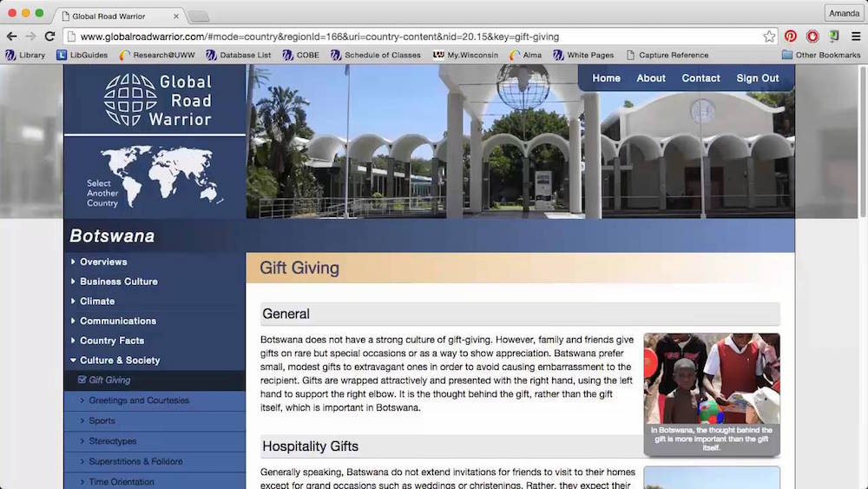Image resolution: width=868 pixels, height=489 pixels.
Task: Open the Chrome hamburger menu
Action: [856, 36]
